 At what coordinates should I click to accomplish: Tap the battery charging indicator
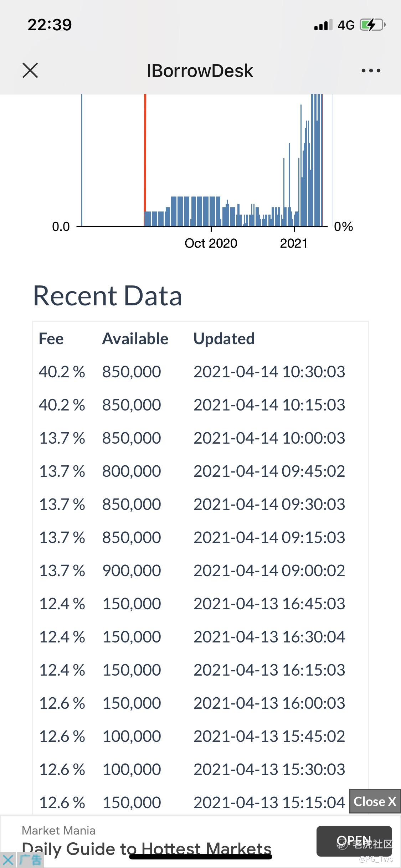[x=372, y=25]
